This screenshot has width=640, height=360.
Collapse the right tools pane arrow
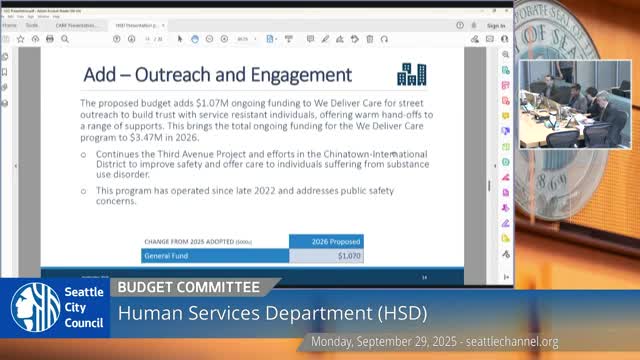(x=495, y=166)
